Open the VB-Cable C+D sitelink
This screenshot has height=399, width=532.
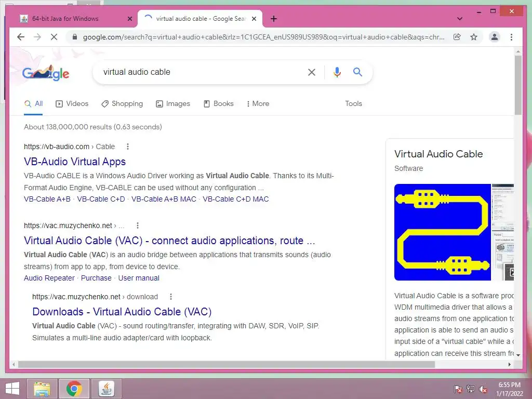tap(101, 199)
